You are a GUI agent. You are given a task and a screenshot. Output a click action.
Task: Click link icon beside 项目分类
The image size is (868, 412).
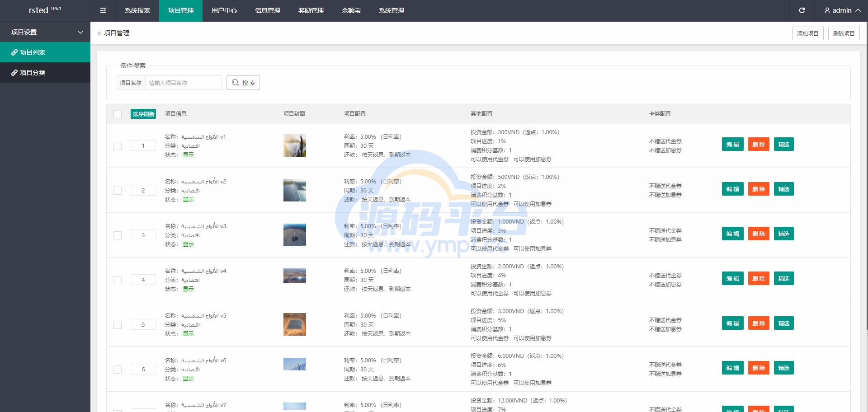point(14,73)
